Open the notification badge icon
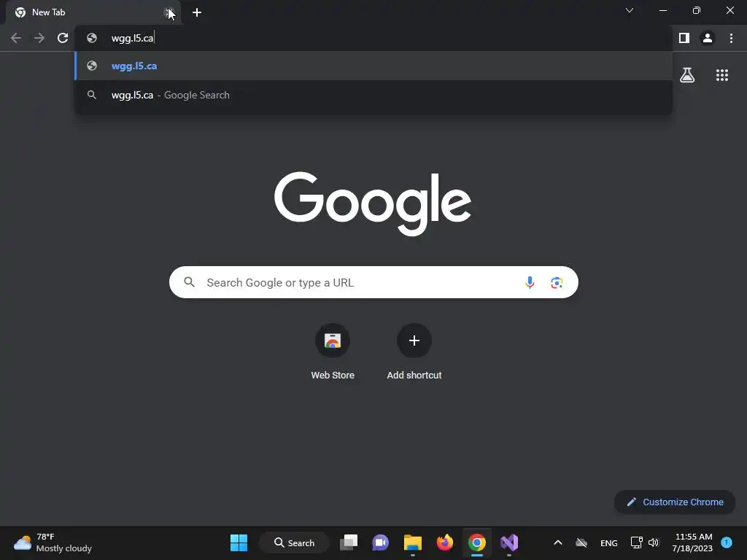Screen dimensions: 747x560 pos(727,542)
